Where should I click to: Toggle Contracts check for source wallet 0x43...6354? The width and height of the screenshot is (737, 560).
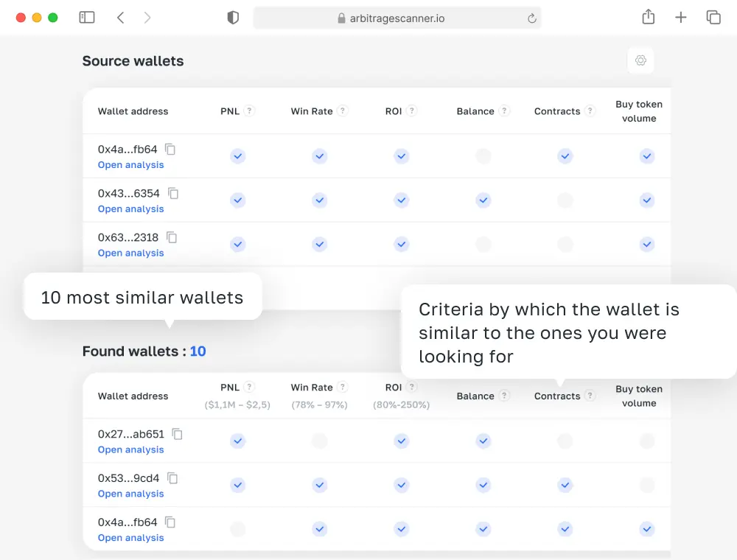(565, 200)
